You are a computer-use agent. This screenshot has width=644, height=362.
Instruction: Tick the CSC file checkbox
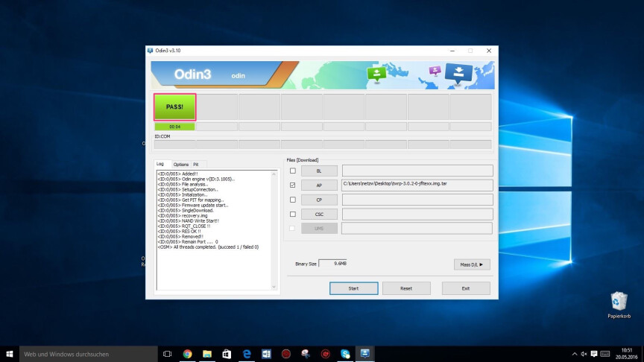[292, 214]
